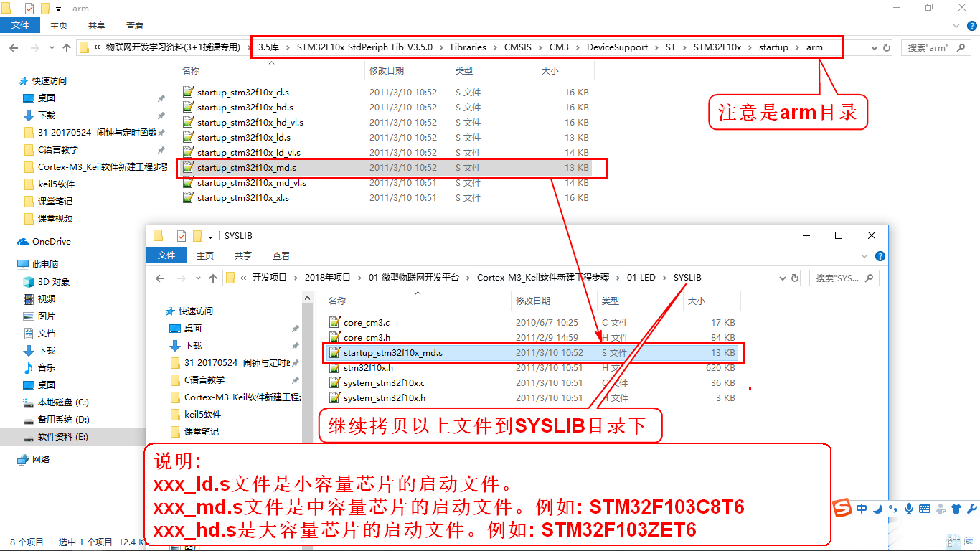The width and height of the screenshot is (980, 551).
Task: Open 查看 tab in the SYSLIB window
Action: 281,256
